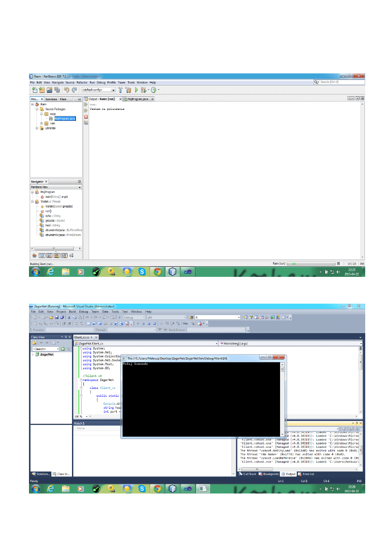Click the New Project icon in NetBeans toolbar
This screenshot has height=555, width=392.
42,90
